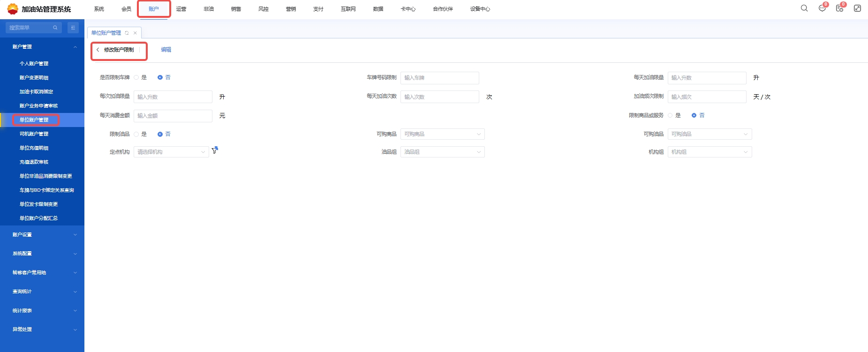The image size is (868, 352).
Task: Select 是 for 限制油品
Action: (136, 135)
